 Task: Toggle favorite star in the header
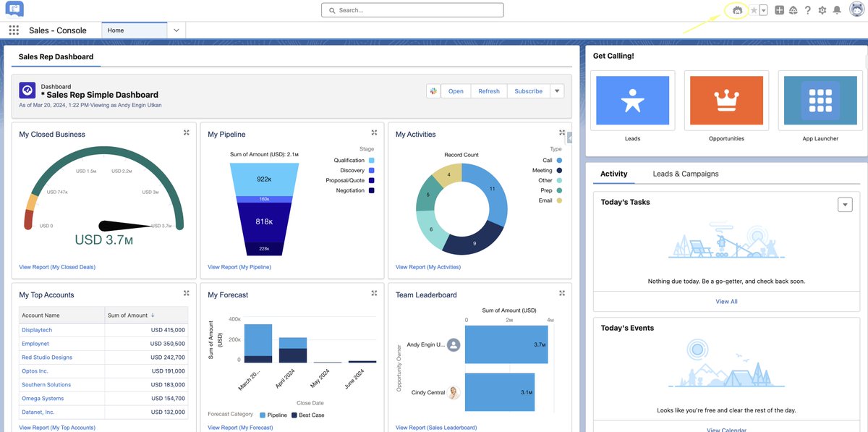pyautogui.click(x=752, y=9)
